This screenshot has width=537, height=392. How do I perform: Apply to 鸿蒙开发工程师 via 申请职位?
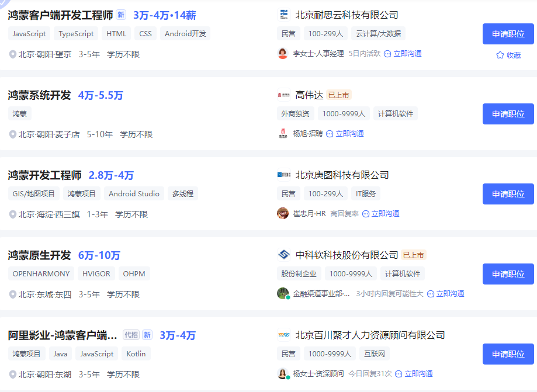pyautogui.click(x=508, y=194)
